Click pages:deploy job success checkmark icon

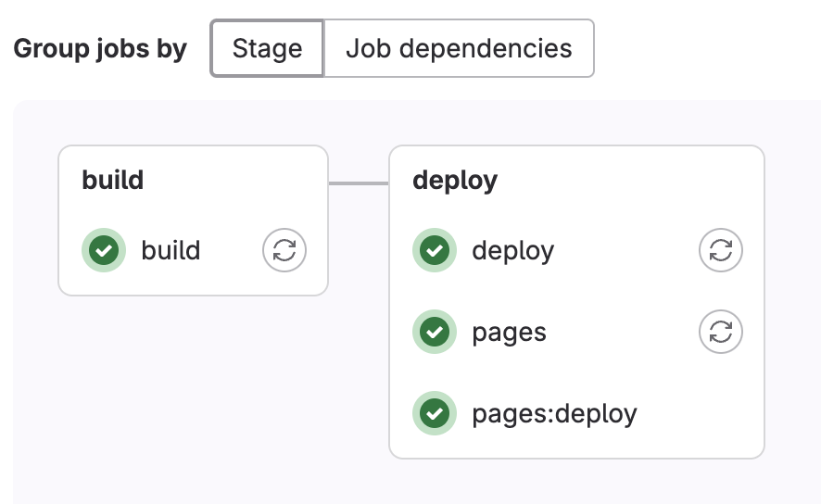(x=434, y=413)
